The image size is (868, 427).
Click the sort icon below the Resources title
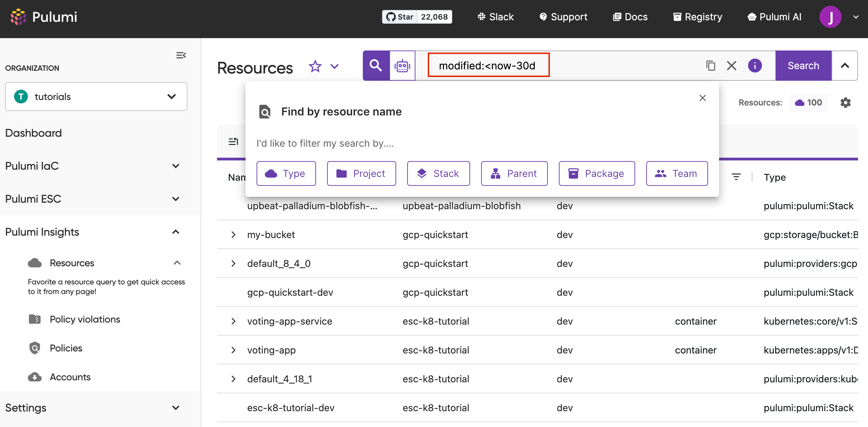(x=233, y=142)
